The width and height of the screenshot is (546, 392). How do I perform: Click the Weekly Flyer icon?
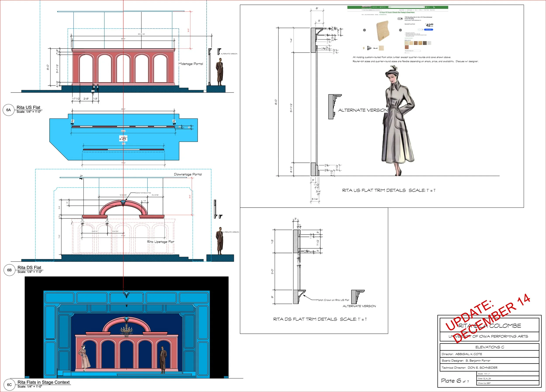(380, 7)
